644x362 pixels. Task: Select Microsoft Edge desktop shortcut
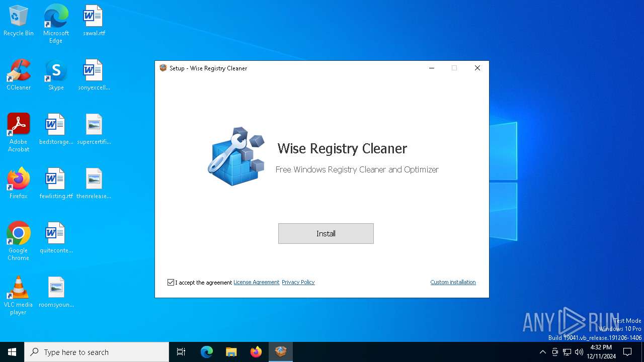click(x=56, y=24)
